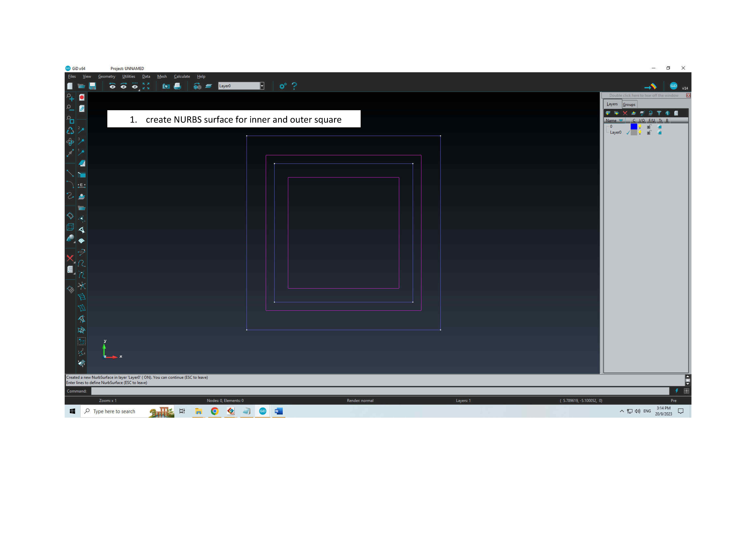Image resolution: width=756 pixels, height=535 pixels.
Task: Click the Zoom frame all (four arrows) icon
Action: (146, 86)
